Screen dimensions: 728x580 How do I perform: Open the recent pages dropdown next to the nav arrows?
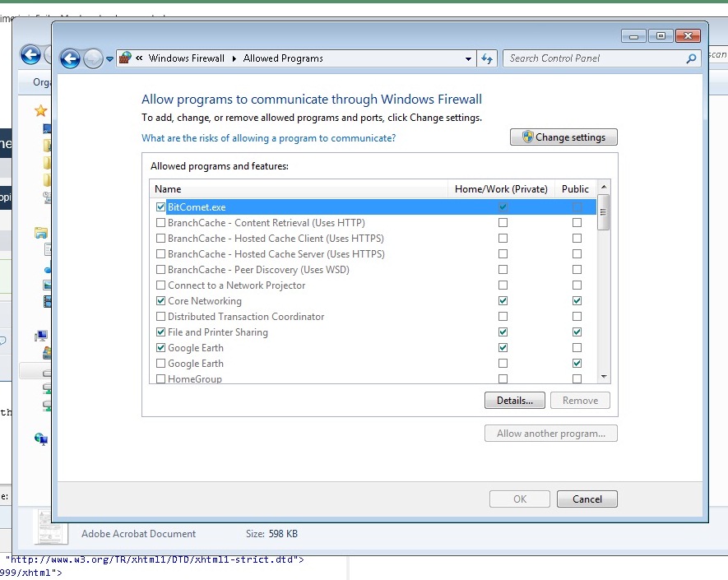click(x=109, y=59)
